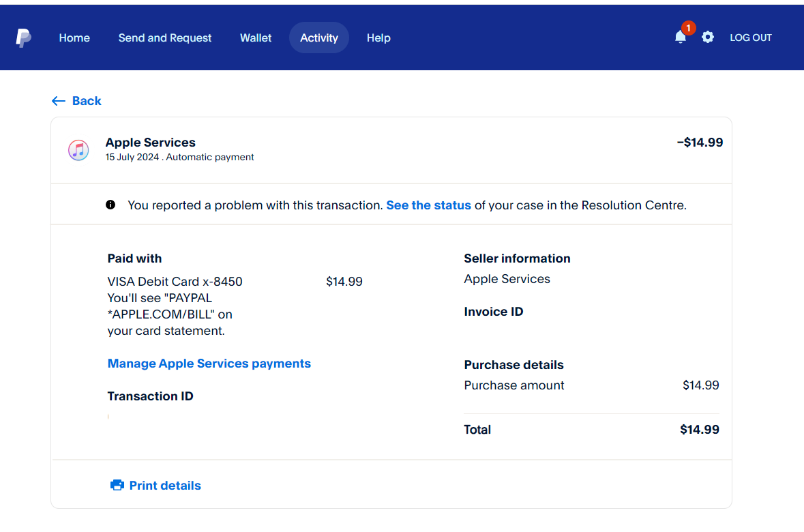Go to the Home menu item
Viewport: 804px width, 532px height.
[74, 38]
